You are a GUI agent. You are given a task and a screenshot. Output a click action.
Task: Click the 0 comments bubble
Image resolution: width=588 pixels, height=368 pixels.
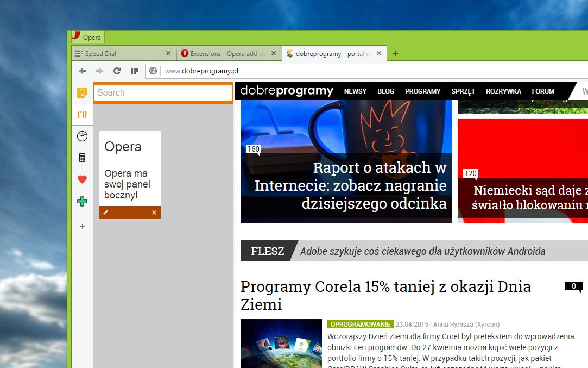click(x=574, y=286)
